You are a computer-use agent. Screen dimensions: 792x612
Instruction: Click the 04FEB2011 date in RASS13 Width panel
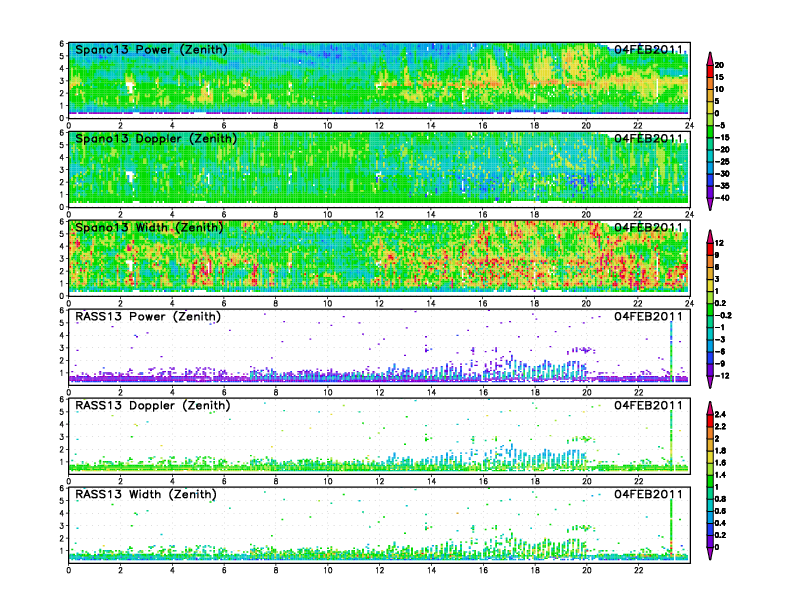tap(648, 494)
